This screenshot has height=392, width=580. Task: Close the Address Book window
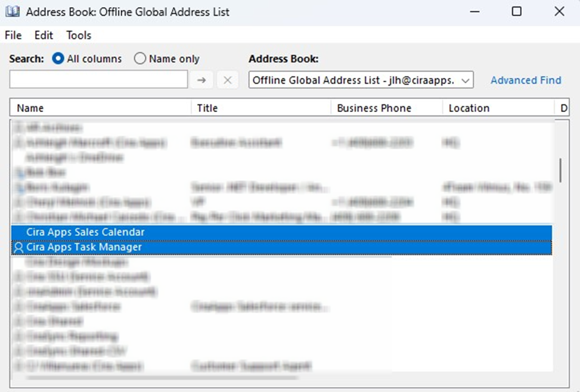[x=559, y=11]
